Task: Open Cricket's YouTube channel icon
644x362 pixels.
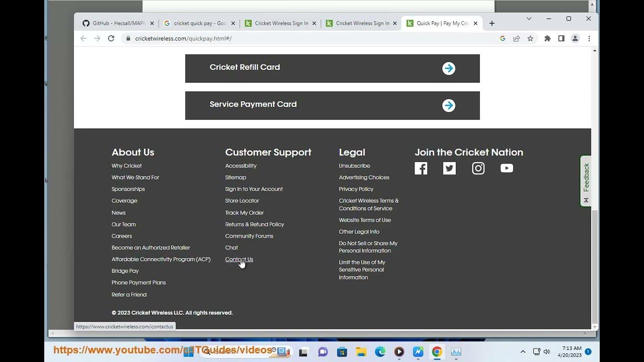Action: click(507, 168)
